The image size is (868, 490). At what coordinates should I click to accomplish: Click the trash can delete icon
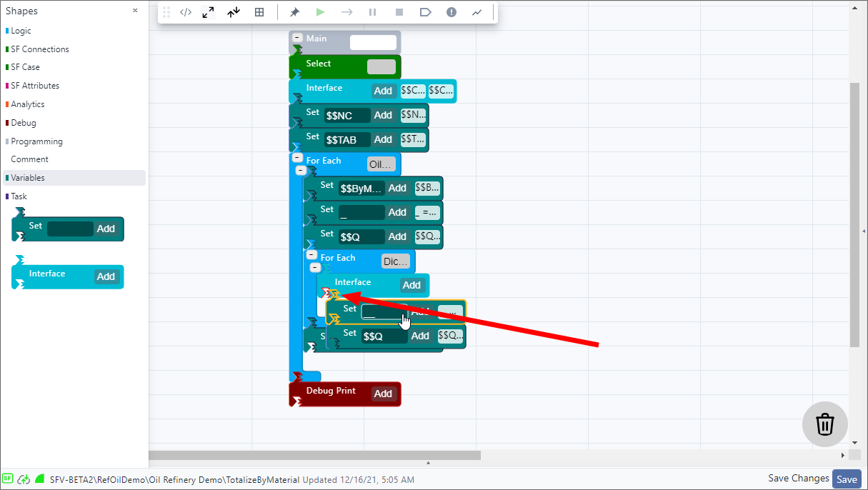[825, 424]
